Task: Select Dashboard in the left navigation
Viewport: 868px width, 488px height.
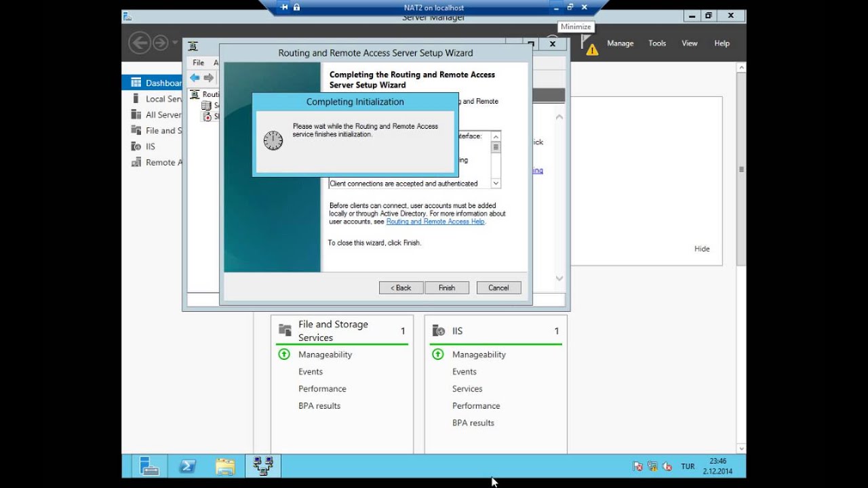Action: pos(152,83)
